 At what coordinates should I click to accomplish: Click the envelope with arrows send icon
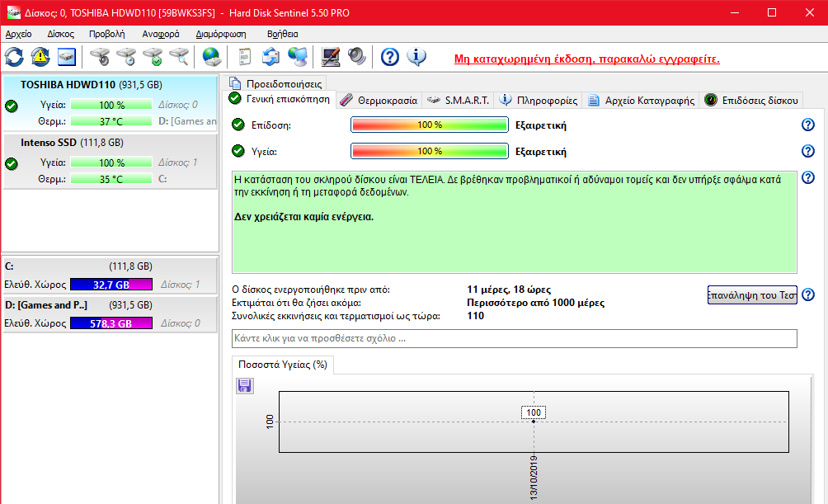[271, 57]
